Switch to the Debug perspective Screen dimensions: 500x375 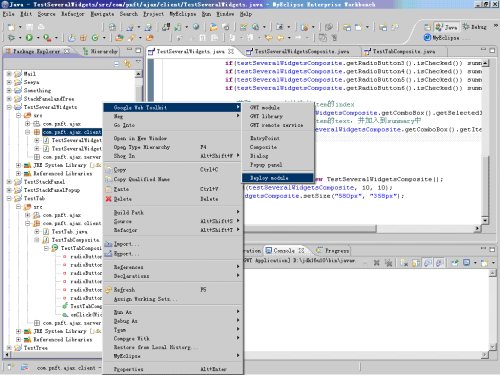pos(475,27)
